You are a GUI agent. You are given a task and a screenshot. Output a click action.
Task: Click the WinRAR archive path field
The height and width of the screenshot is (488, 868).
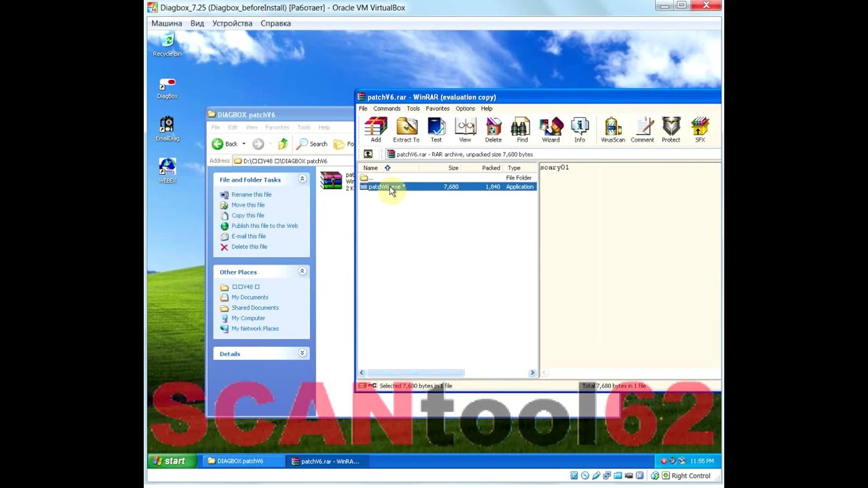(552, 155)
